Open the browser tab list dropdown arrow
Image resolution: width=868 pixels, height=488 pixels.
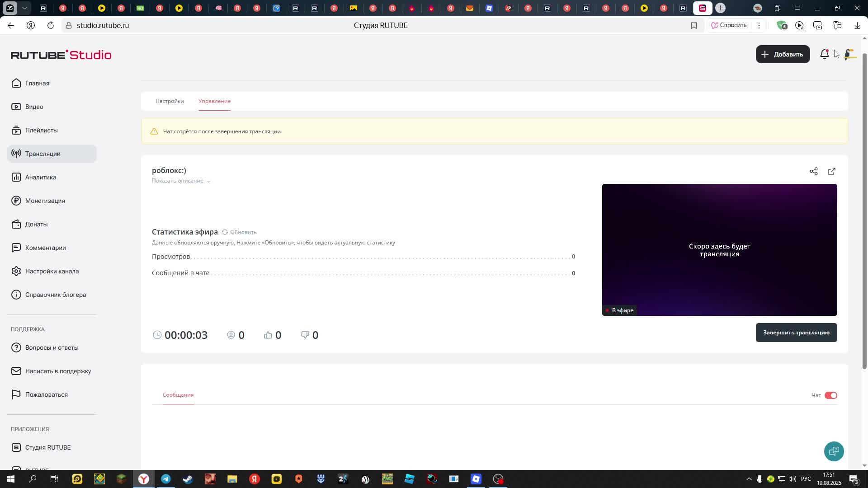(25, 8)
